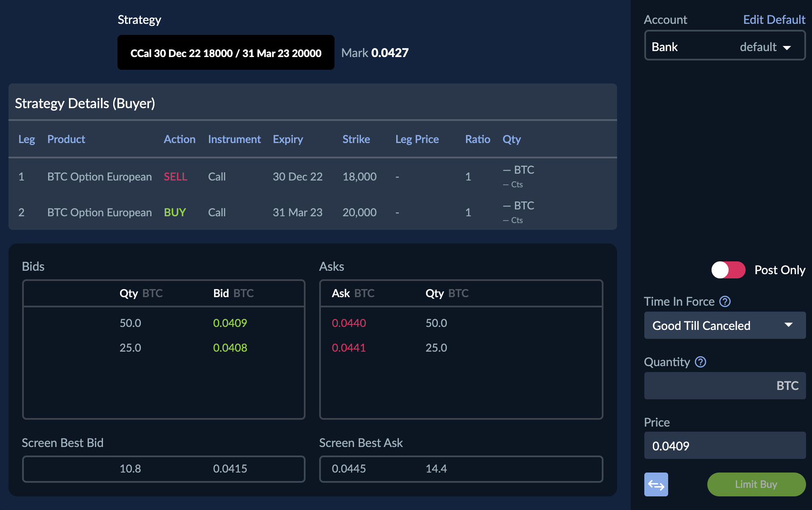
Task: Click the Leg Price column header
Action: 417,139
